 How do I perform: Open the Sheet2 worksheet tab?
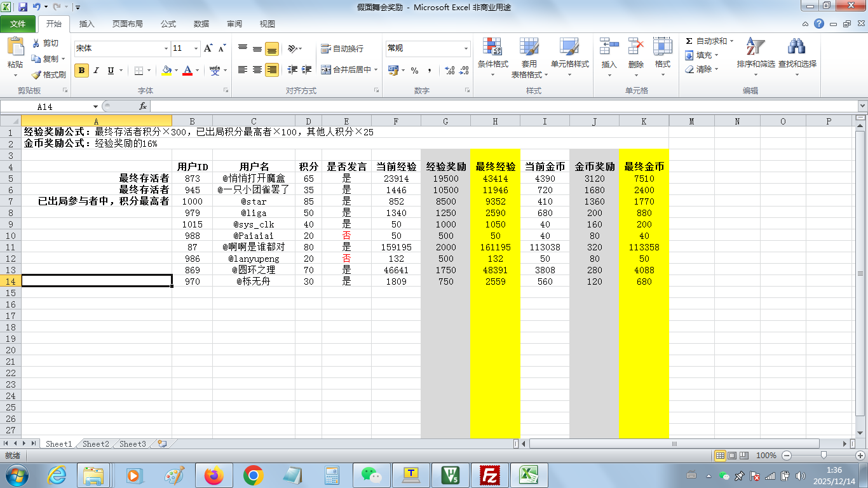[x=96, y=444]
